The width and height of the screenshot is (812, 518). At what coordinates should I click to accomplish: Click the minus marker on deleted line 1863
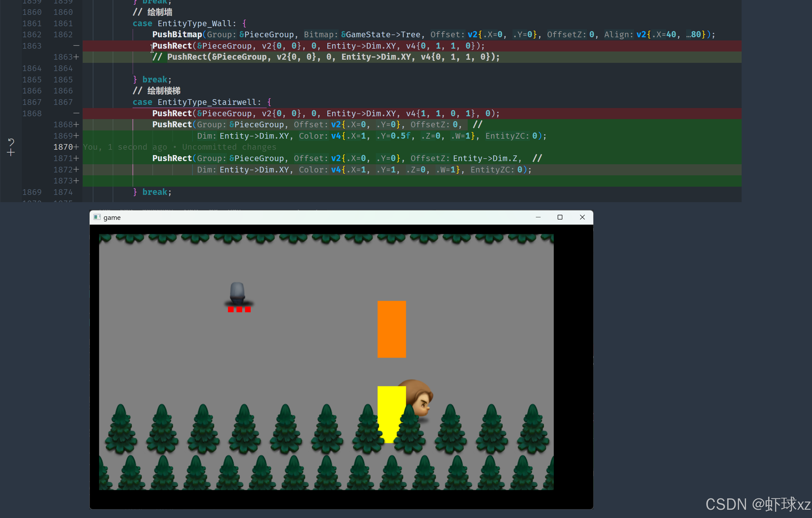77,45
